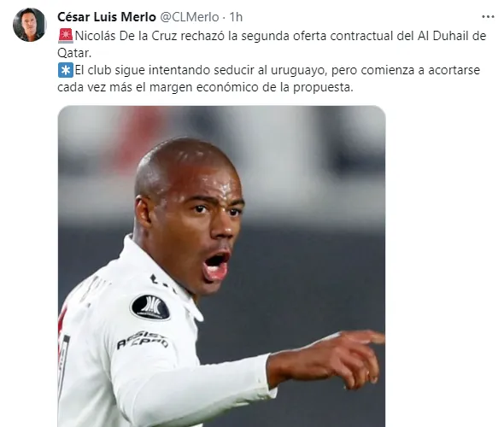Click the Libertadores badge on the sleeve
This screenshot has width=504, height=427.
(x=150, y=307)
